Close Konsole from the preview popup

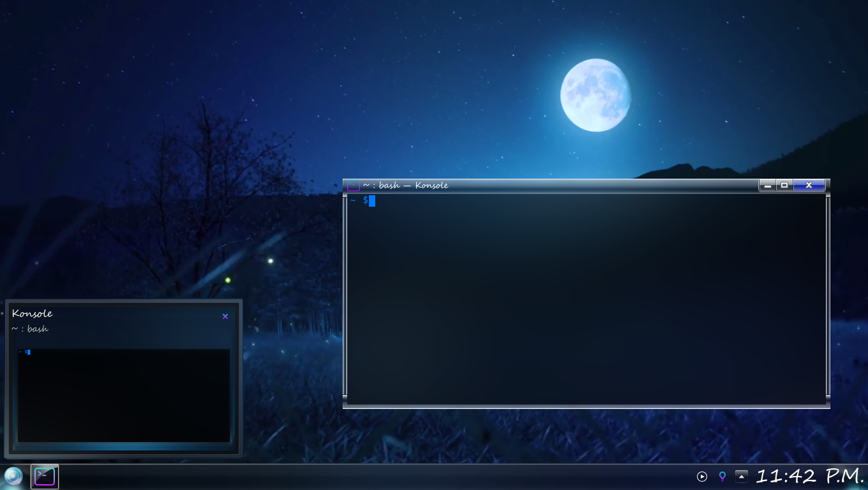(x=225, y=316)
